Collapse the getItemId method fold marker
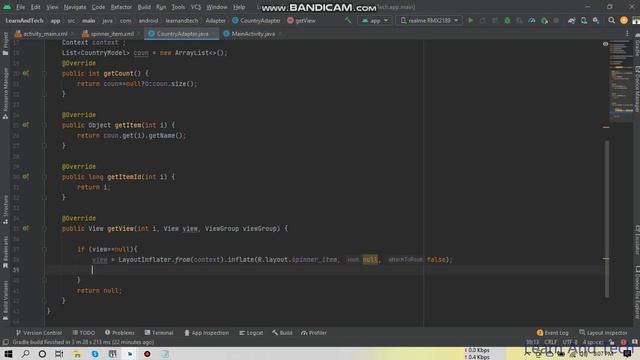The image size is (640, 360). click(x=44, y=177)
